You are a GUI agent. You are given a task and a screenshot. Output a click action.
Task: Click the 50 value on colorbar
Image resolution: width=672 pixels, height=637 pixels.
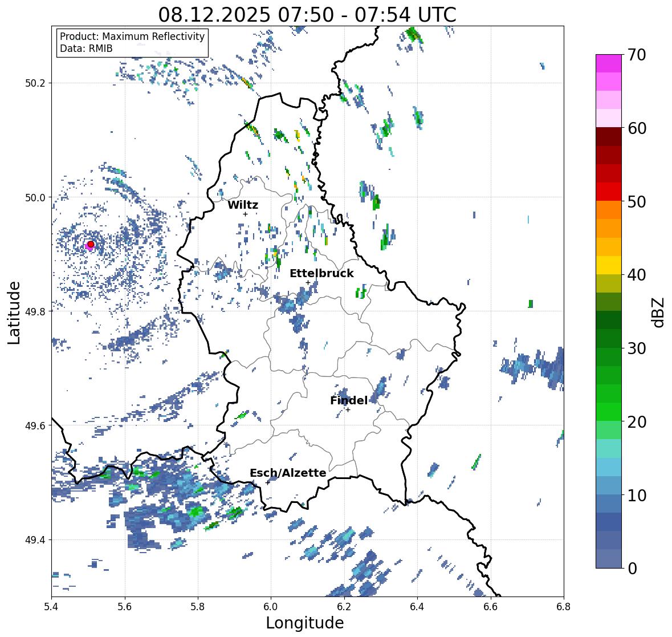pyautogui.click(x=637, y=201)
